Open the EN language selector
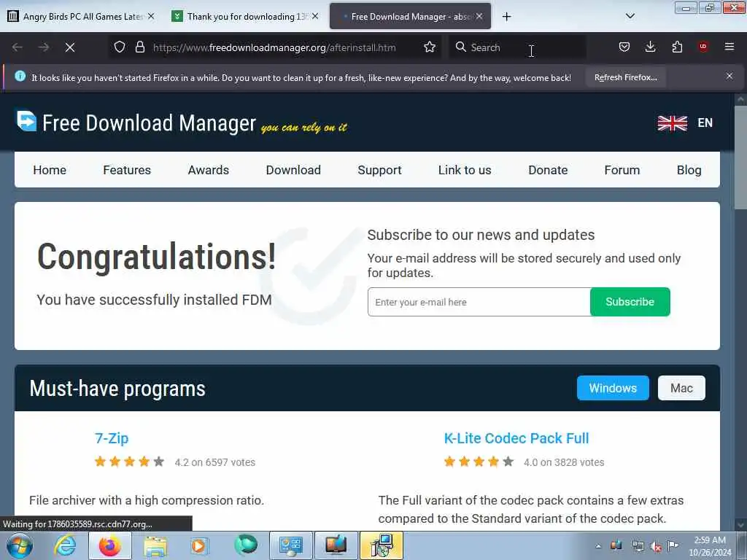747x560 pixels. (705, 122)
